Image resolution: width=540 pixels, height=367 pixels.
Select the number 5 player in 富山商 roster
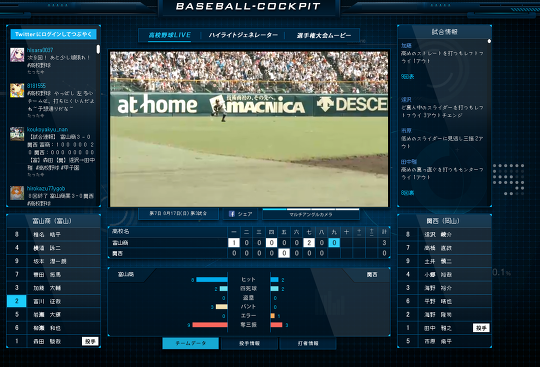53,315
